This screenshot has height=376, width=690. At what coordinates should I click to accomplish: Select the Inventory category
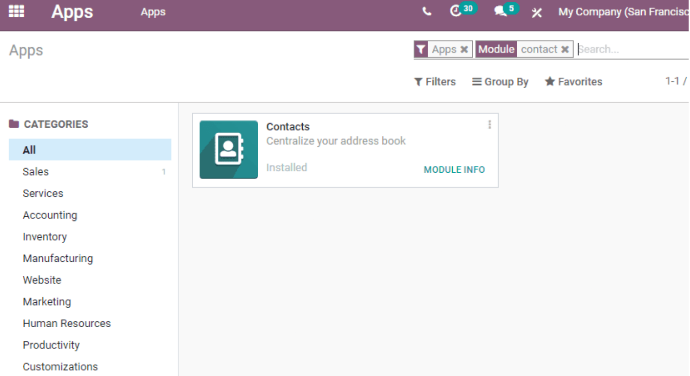coord(90,237)
